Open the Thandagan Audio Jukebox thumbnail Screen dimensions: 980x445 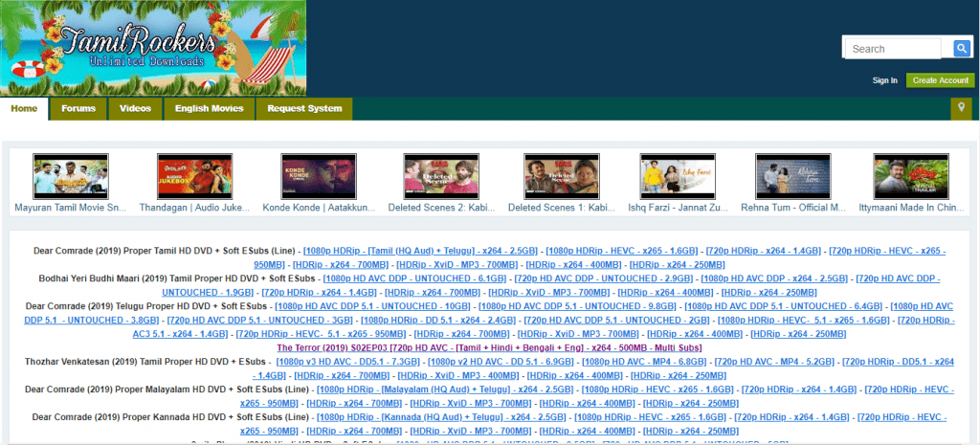point(195,176)
